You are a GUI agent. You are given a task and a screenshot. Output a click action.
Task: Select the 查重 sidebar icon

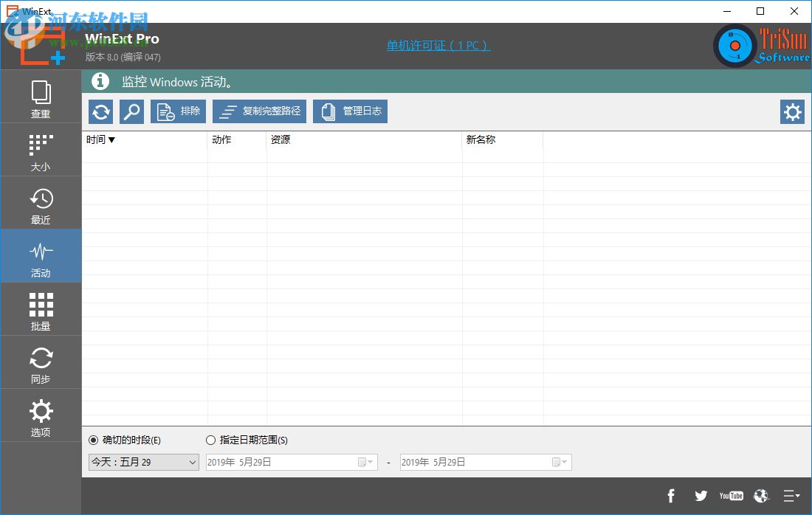pyautogui.click(x=41, y=96)
